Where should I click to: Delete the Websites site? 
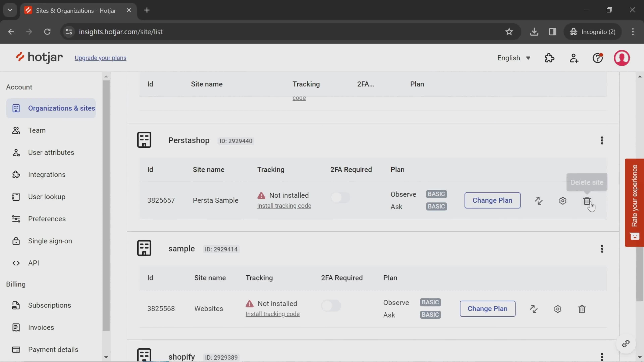tap(582, 309)
